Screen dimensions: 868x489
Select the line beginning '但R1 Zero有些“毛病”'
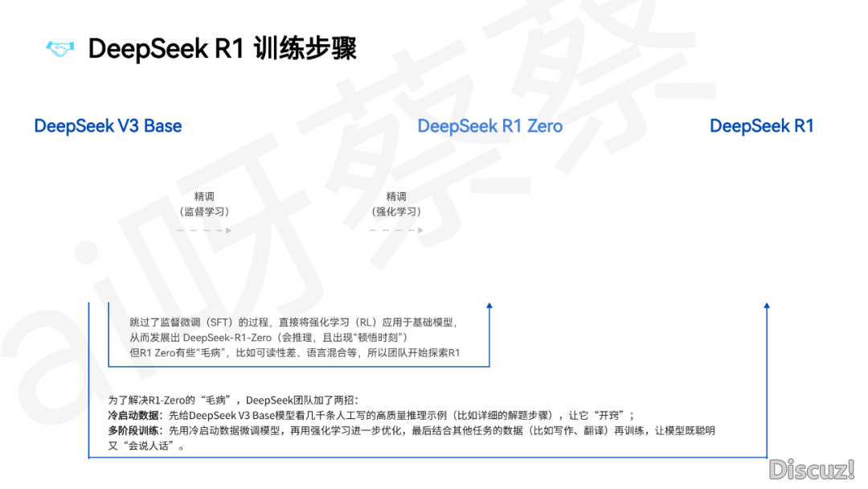point(294,353)
